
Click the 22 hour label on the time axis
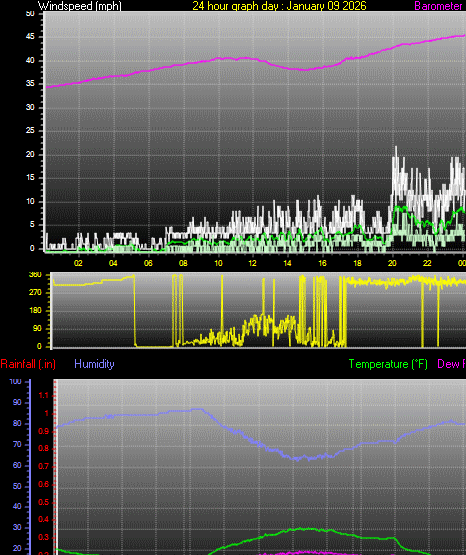pyautogui.click(x=427, y=263)
